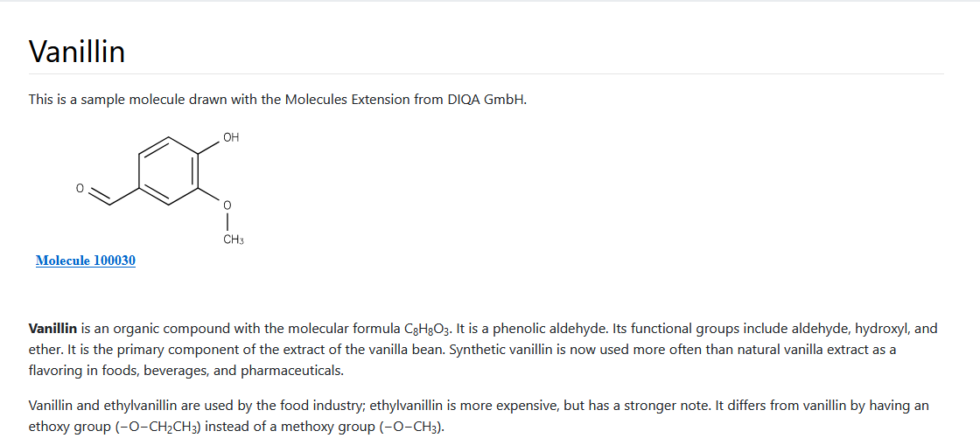Click the Vanillin page heading
Image resolution: width=980 pixels, height=445 pixels.
(77, 52)
